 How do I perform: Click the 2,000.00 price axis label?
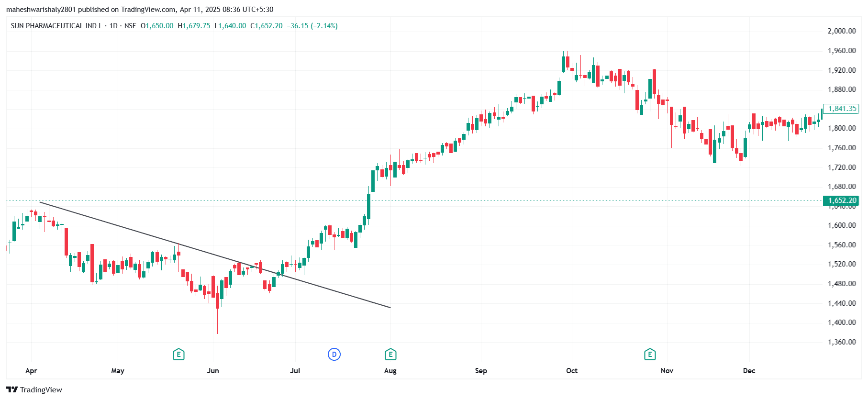pyautogui.click(x=842, y=31)
